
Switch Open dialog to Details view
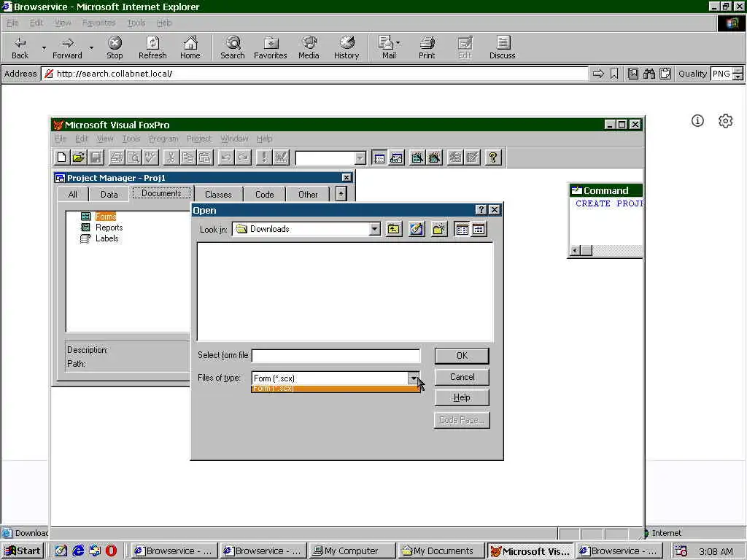tap(479, 230)
